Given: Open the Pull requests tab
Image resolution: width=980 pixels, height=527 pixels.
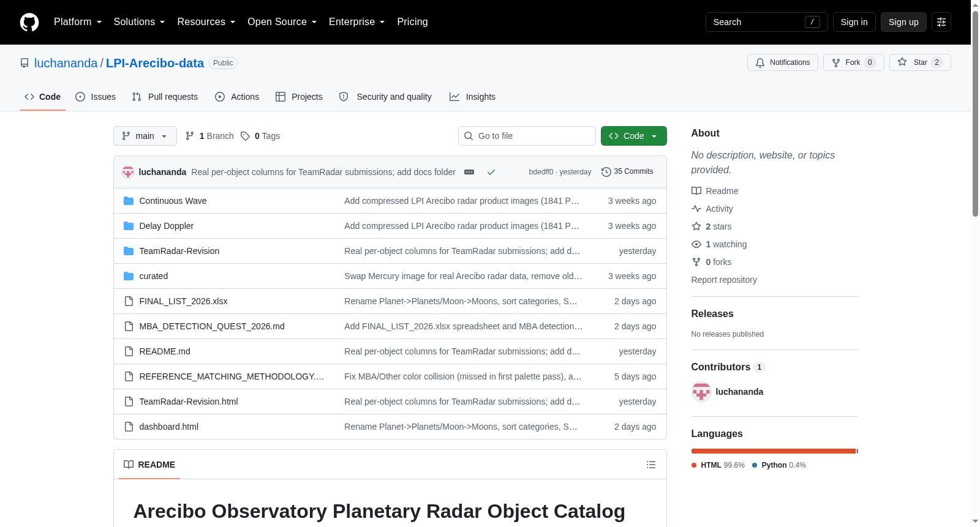Looking at the screenshot, I should [165, 97].
